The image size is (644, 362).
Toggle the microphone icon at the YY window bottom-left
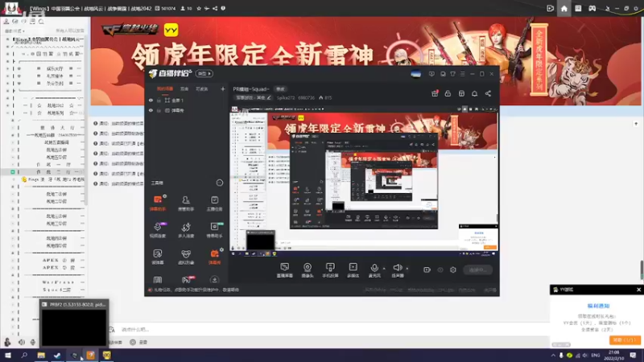pos(33,342)
